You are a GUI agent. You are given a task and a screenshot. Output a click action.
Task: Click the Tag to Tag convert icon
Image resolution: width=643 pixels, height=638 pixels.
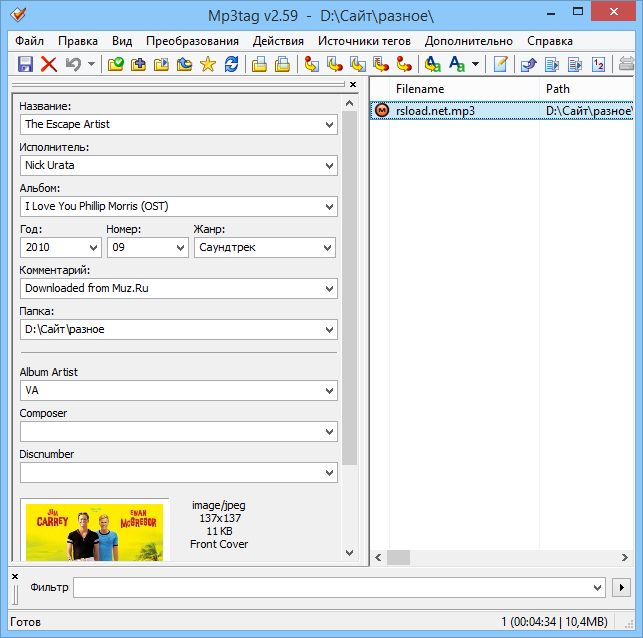click(x=404, y=64)
